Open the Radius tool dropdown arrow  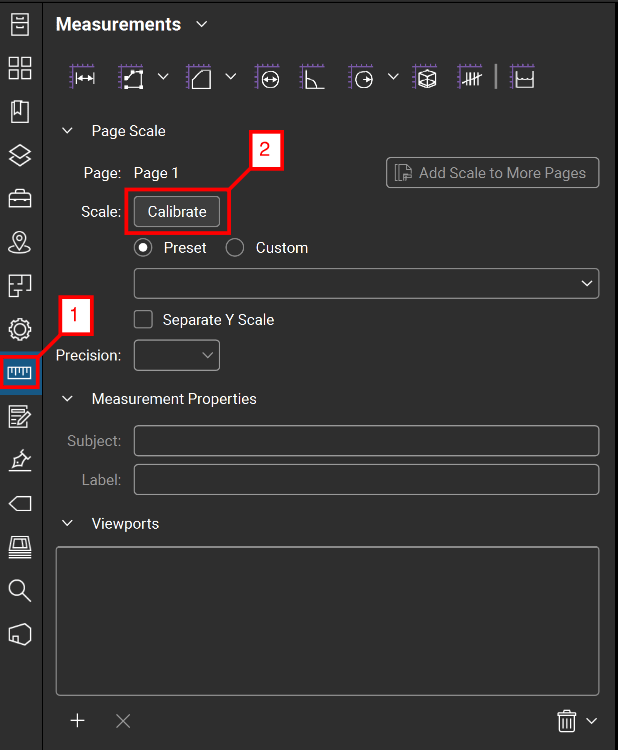tap(393, 77)
